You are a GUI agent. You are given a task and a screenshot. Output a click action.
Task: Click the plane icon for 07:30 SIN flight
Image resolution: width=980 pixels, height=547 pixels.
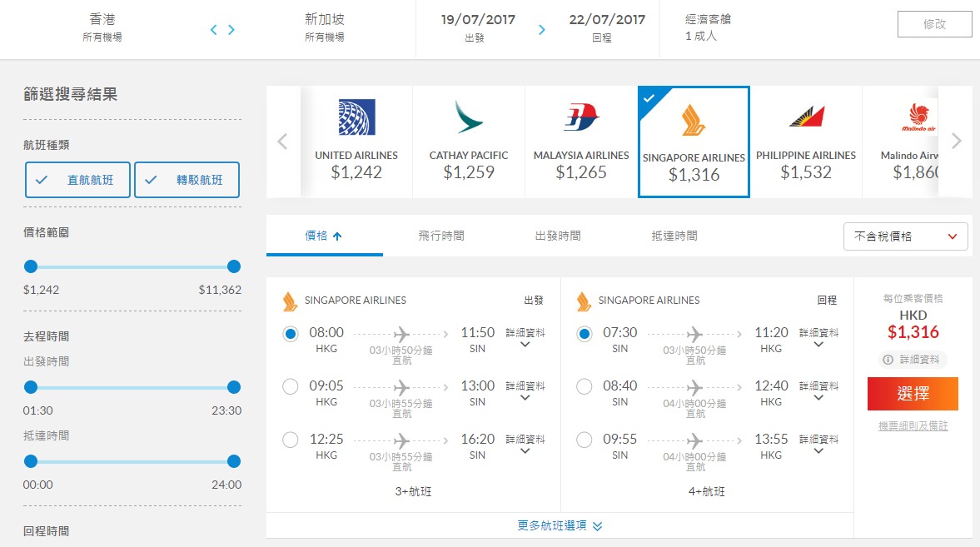694,334
